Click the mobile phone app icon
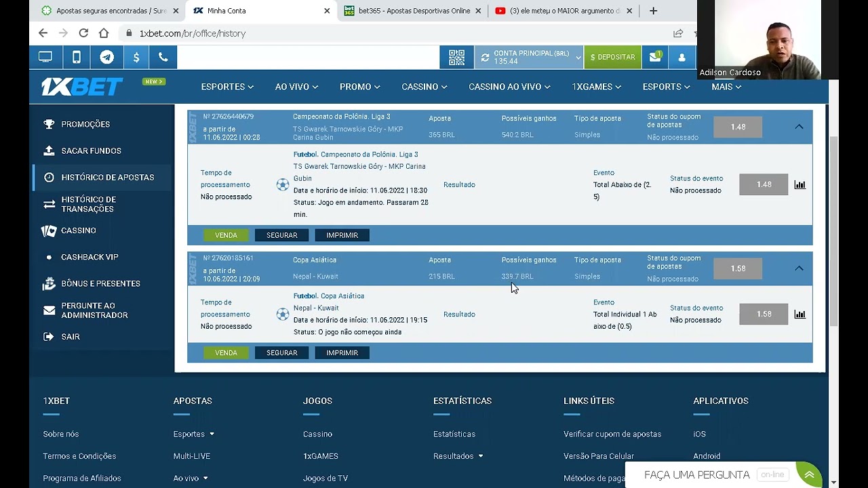 coord(77,58)
